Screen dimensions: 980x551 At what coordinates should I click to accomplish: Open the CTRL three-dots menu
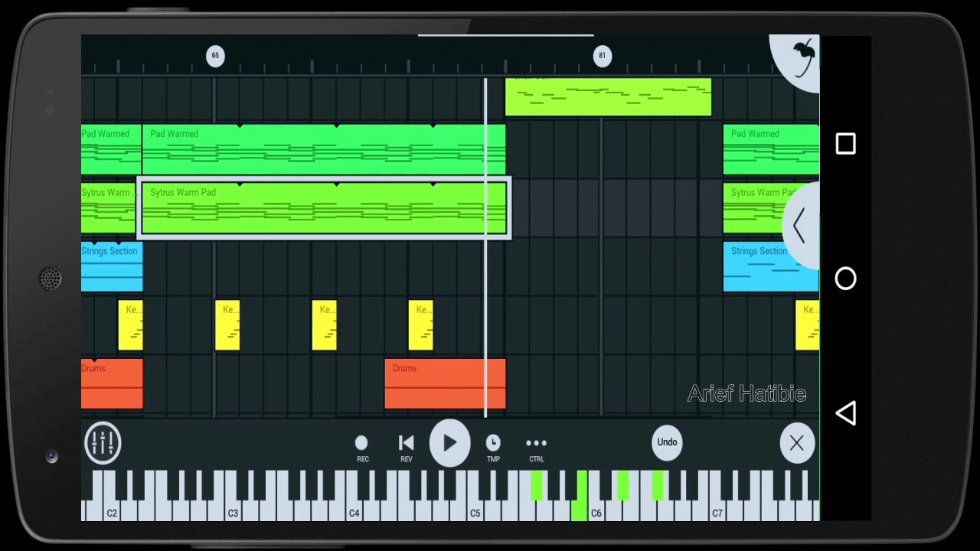click(537, 448)
